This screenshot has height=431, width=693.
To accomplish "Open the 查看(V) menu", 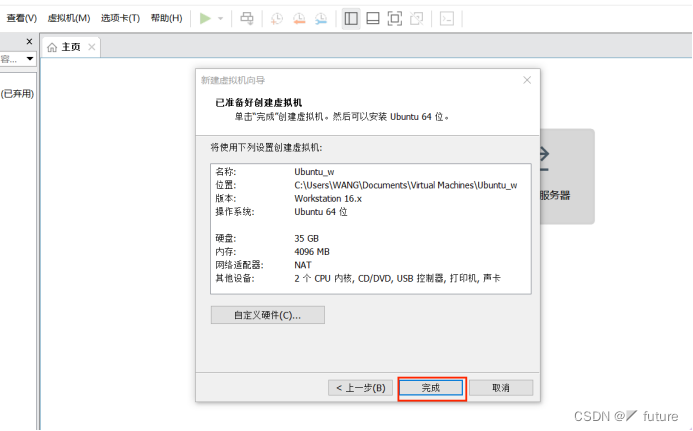I will point(21,18).
